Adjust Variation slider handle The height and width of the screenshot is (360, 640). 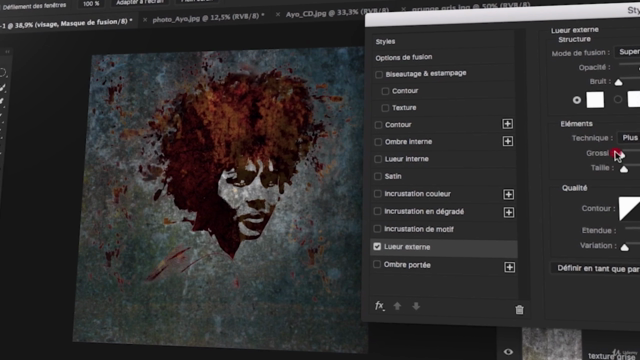point(624,247)
